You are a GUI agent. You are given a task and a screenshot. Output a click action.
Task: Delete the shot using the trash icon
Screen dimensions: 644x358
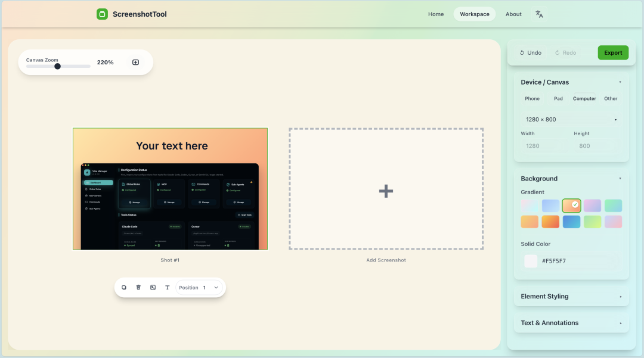[x=138, y=288]
